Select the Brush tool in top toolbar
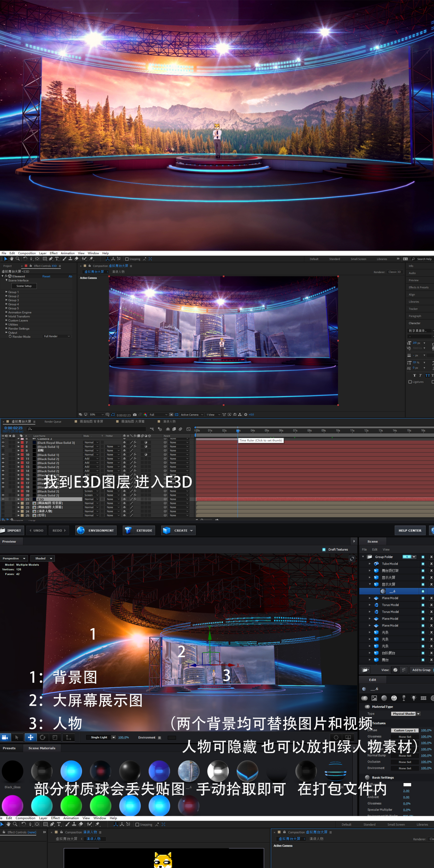This screenshot has width=434, height=868. point(64,259)
